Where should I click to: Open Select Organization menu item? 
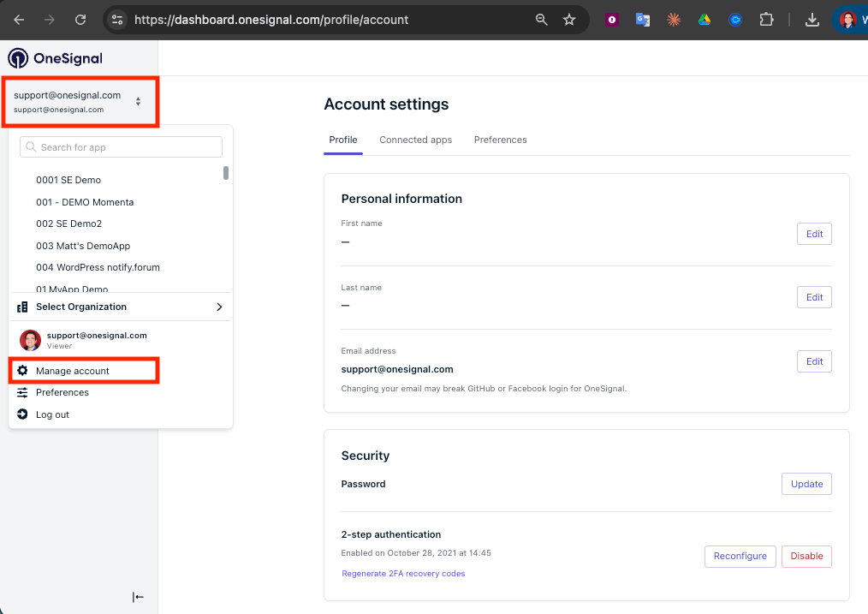pos(120,307)
